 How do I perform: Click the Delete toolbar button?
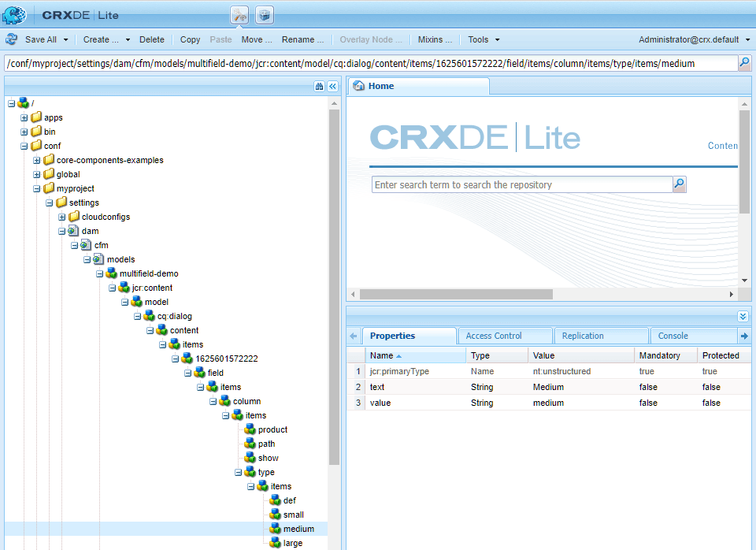tap(152, 39)
